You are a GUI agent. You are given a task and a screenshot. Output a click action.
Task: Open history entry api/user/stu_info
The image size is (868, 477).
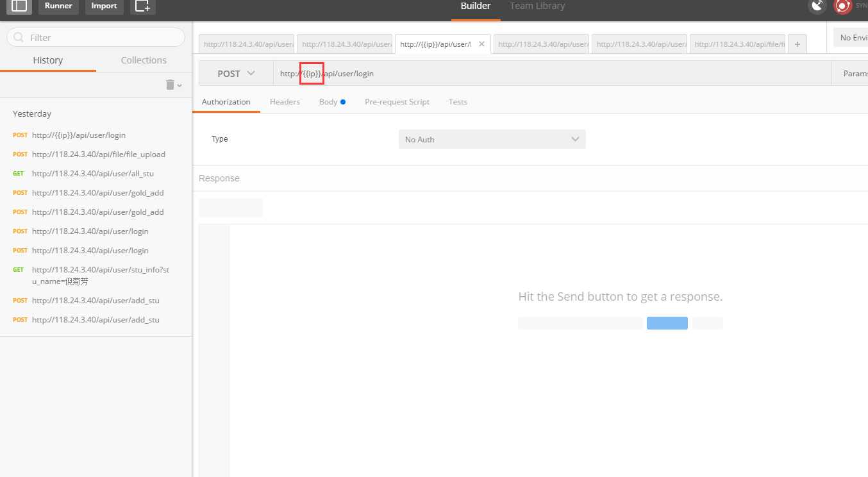(101, 276)
